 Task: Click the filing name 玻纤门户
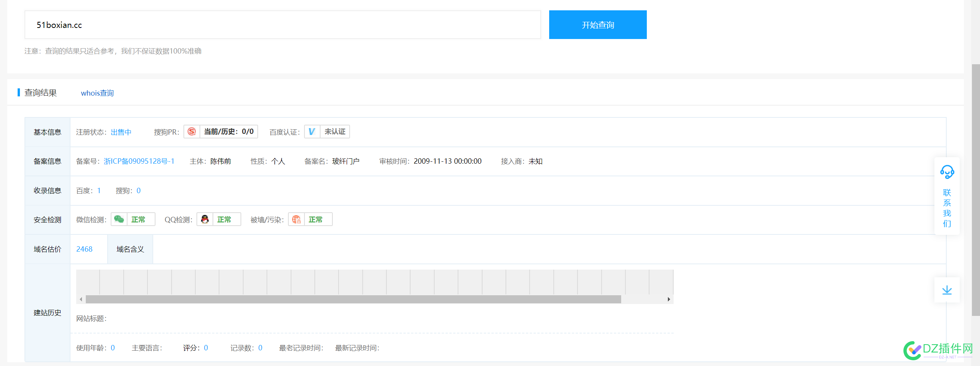pos(346,161)
